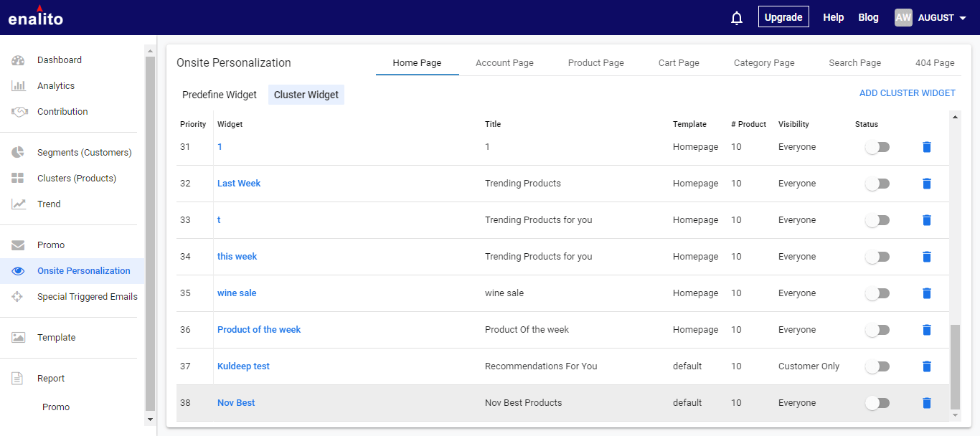Open the Promo envelope icon
The image size is (980, 436).
(19, 245)
